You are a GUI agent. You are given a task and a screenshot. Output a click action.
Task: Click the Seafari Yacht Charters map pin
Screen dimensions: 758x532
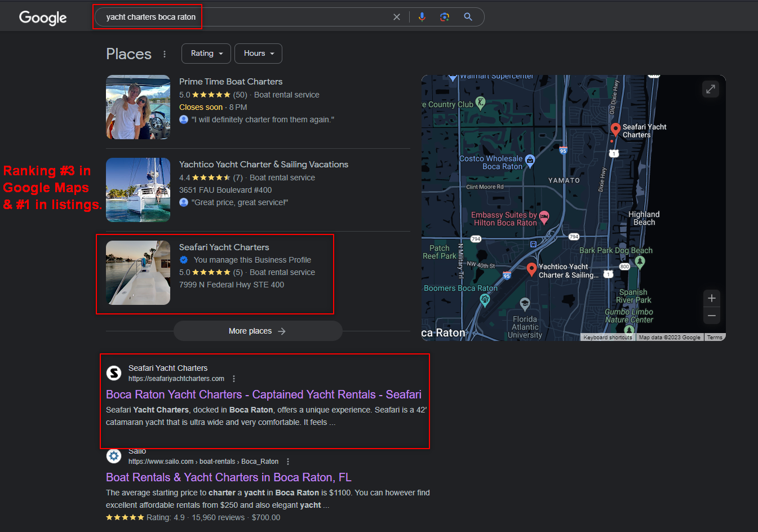(x=615, y=129)
